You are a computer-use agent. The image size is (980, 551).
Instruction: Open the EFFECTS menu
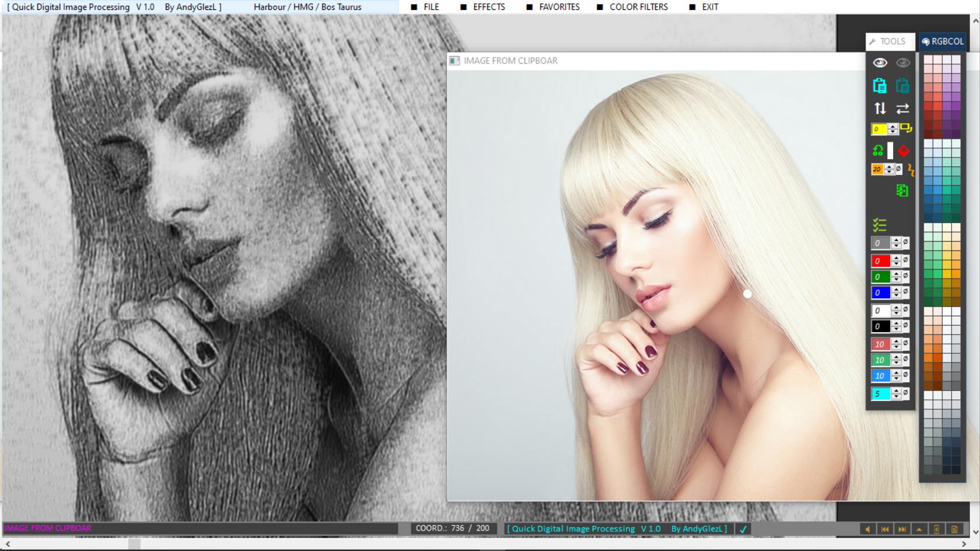pos(489,7)
